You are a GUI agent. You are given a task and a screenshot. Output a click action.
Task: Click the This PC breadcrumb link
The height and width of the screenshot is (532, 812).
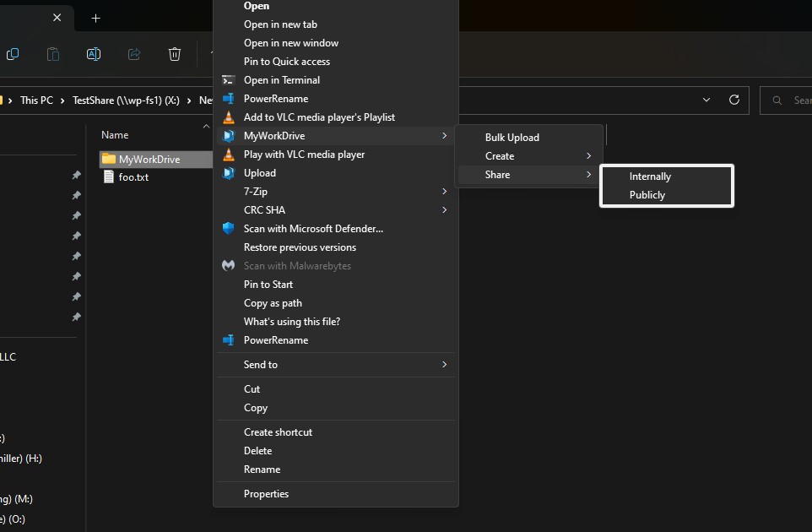(x=36, y=100)
